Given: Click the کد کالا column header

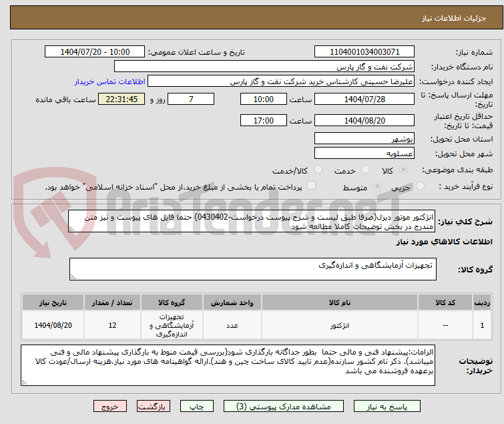Looking at the screenshot, I should click(x=445, y=302).
